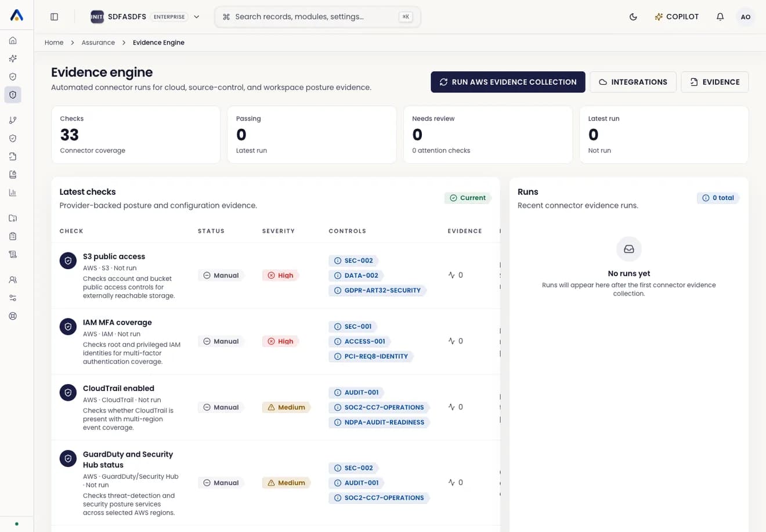
Task: Open the scroll document icon in the sidebar
Action: (x=13, y=254)
